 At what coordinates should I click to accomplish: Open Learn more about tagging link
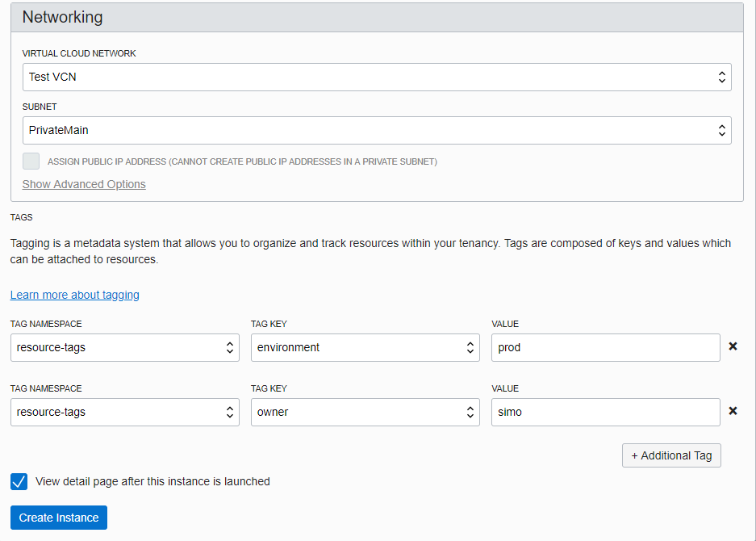(x=75, y=295)
